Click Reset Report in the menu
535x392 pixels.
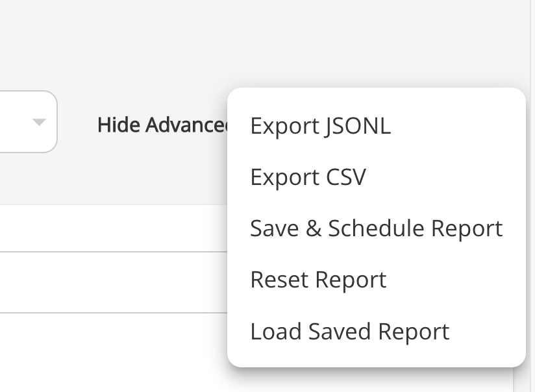point(318,280)
